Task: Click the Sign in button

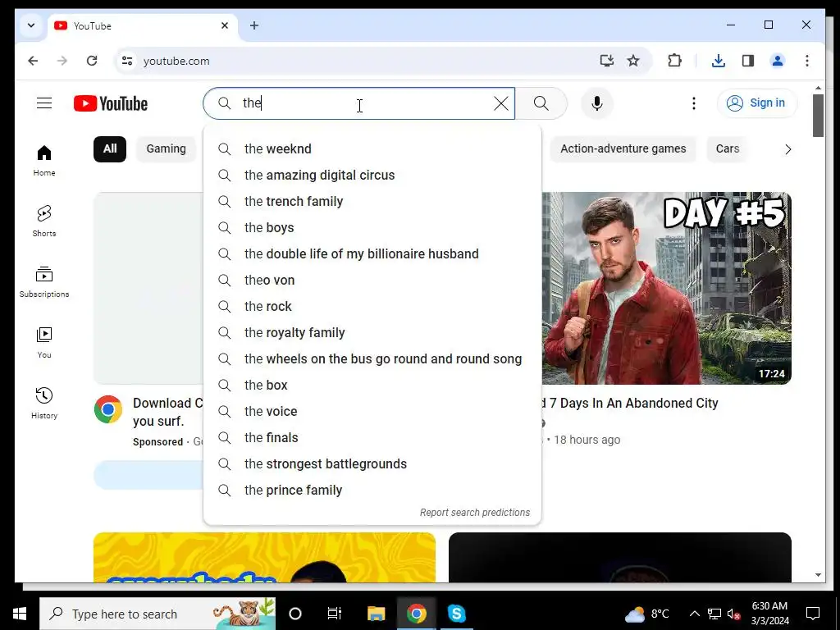Action: 756,103
